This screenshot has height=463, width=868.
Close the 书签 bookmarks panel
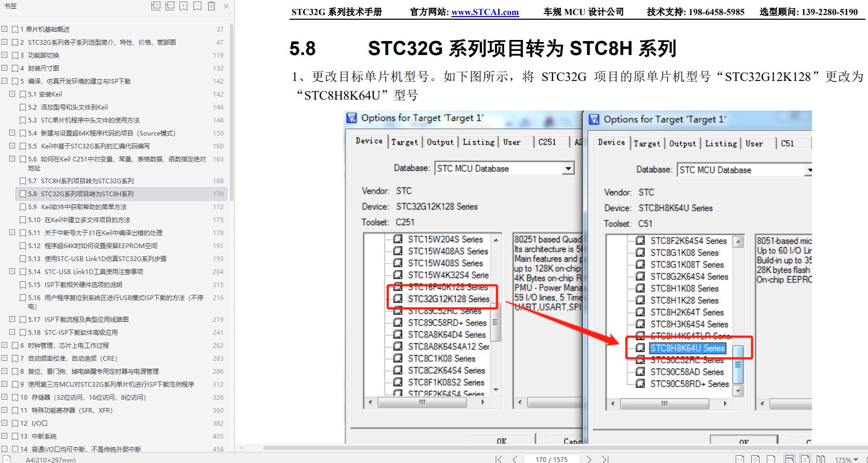point(226,6)
